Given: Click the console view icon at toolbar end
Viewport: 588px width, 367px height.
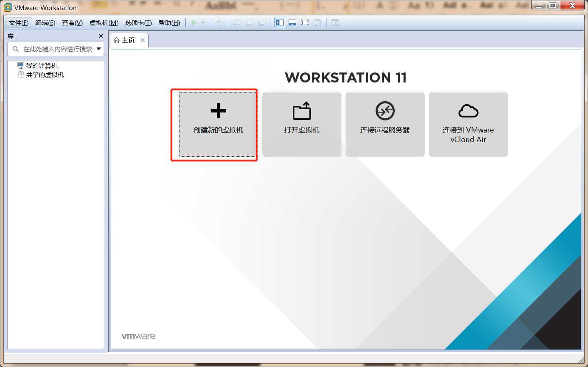Looking at the screenshot, I should (x=335, y=22).
